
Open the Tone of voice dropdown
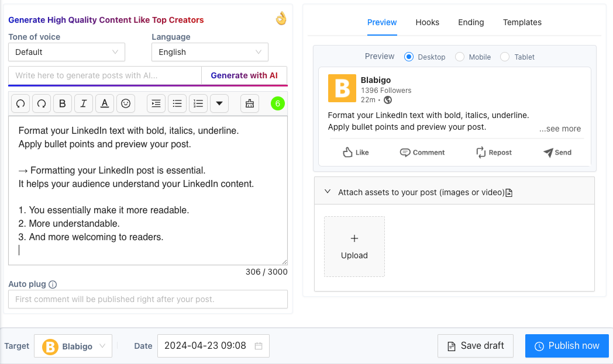pos(66,52)
